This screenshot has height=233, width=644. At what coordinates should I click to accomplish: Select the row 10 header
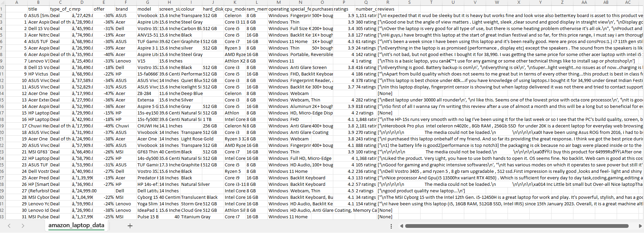pos(2,68)
